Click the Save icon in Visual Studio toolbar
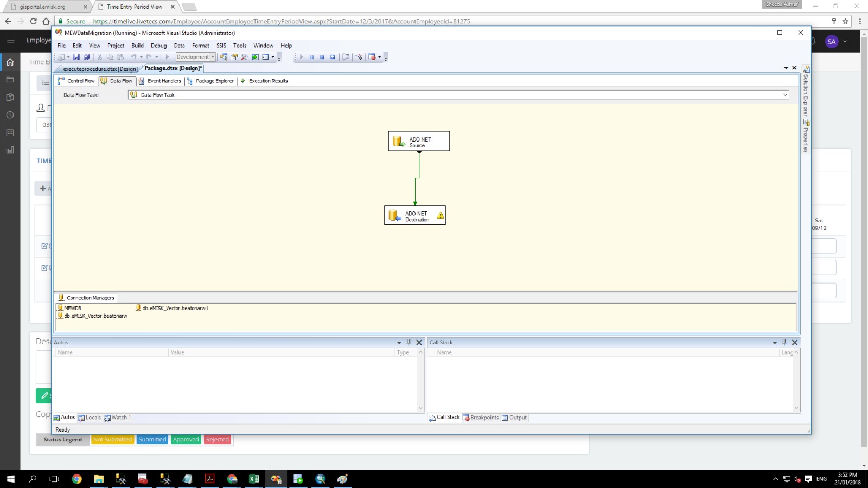 coord(76,57)
